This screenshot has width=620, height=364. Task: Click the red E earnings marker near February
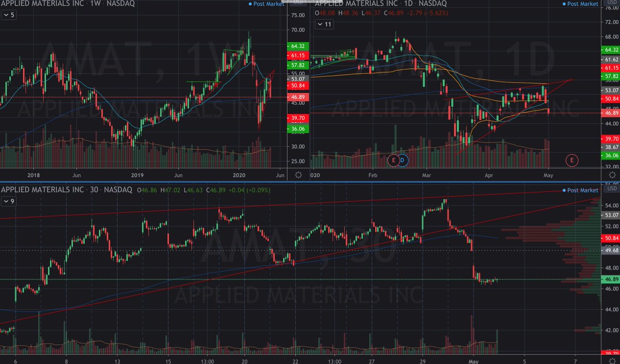point(393,161)
